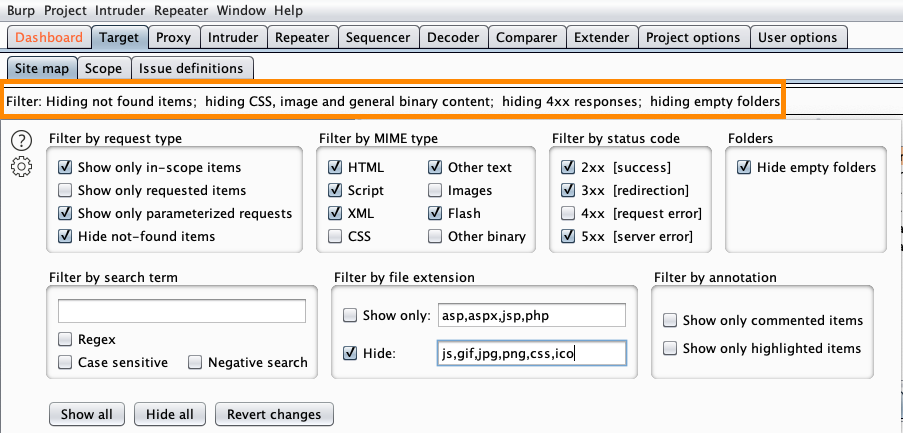The image size is (903, 433).
Task: Toggle 3xx redirection status filter
Action: pyautogui.click(x=568, y=191)
